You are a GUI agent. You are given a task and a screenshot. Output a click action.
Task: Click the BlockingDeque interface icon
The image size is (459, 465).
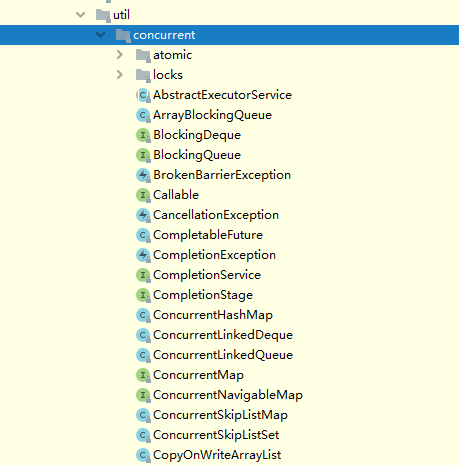tap(143, 135)
